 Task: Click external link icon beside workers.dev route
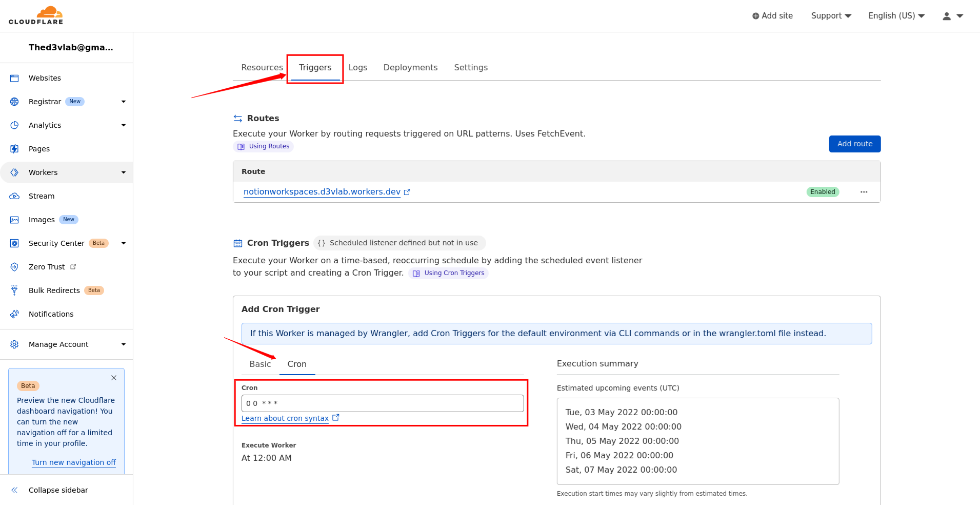407,192
